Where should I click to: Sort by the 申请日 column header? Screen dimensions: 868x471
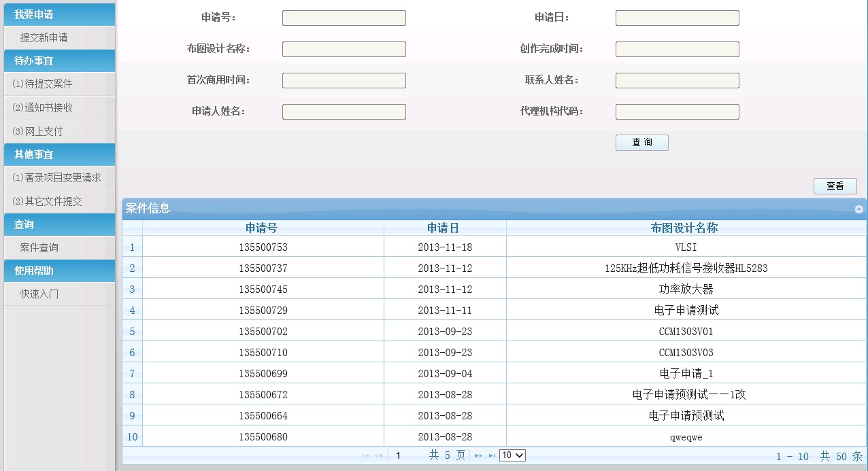444,228
